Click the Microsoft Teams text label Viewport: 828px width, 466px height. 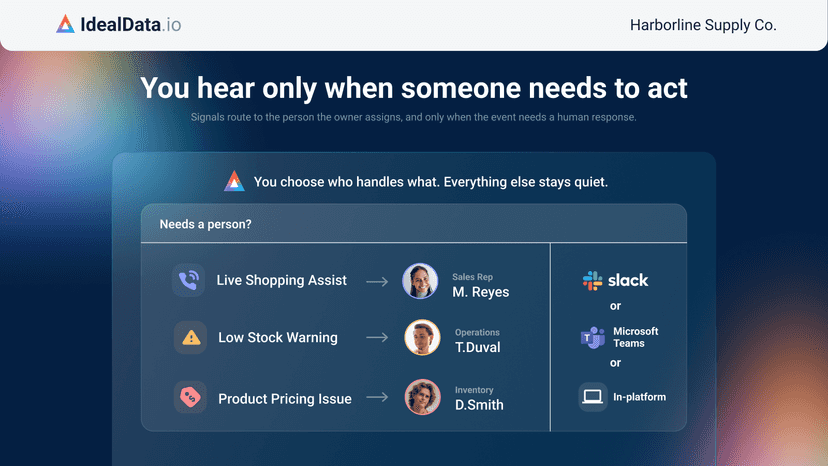point(635,337)
